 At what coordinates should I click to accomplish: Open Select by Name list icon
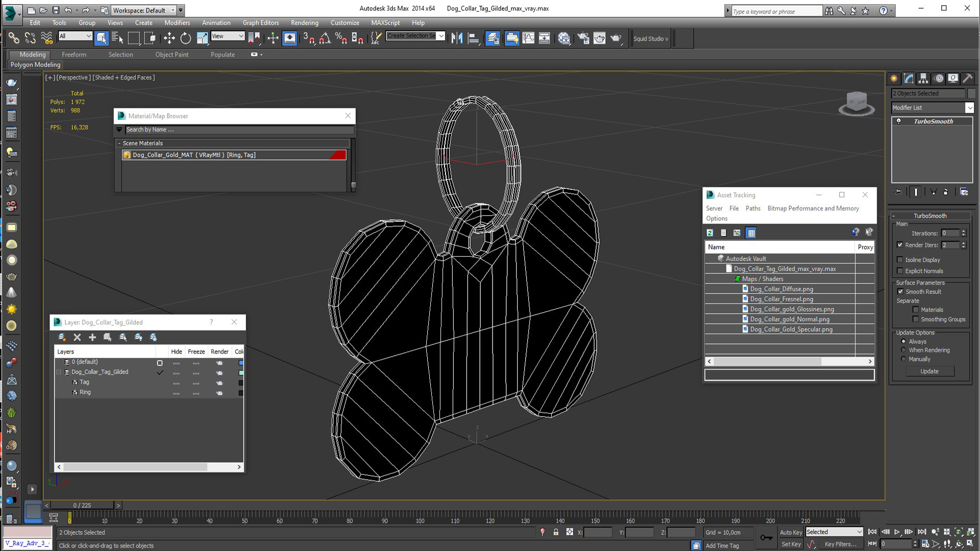point(117,38)
